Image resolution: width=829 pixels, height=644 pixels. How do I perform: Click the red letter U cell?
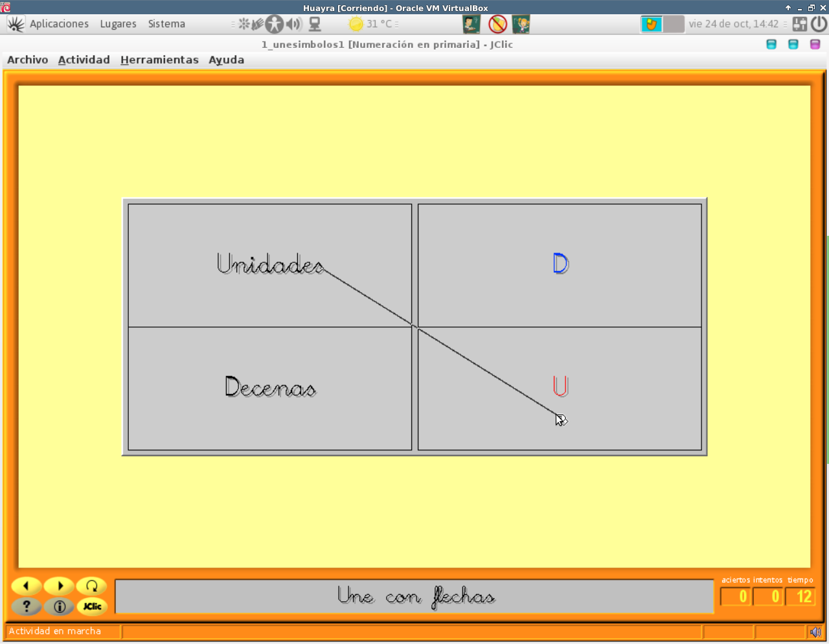pyautogui.click(x=560, y=387)
